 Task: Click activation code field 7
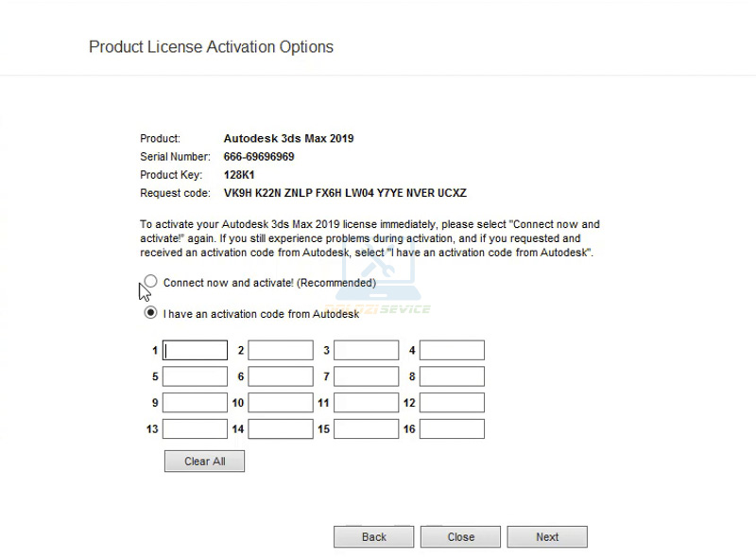point(367,376)
